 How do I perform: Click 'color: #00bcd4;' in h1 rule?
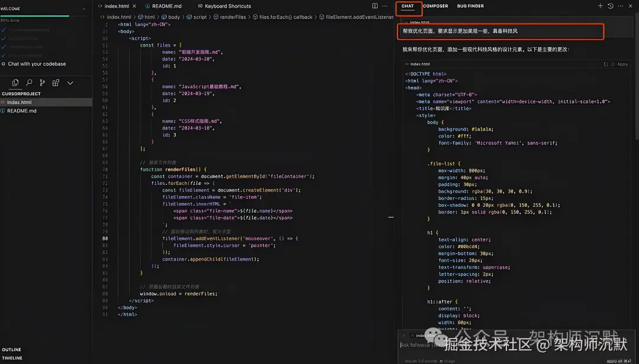[459, 246]
